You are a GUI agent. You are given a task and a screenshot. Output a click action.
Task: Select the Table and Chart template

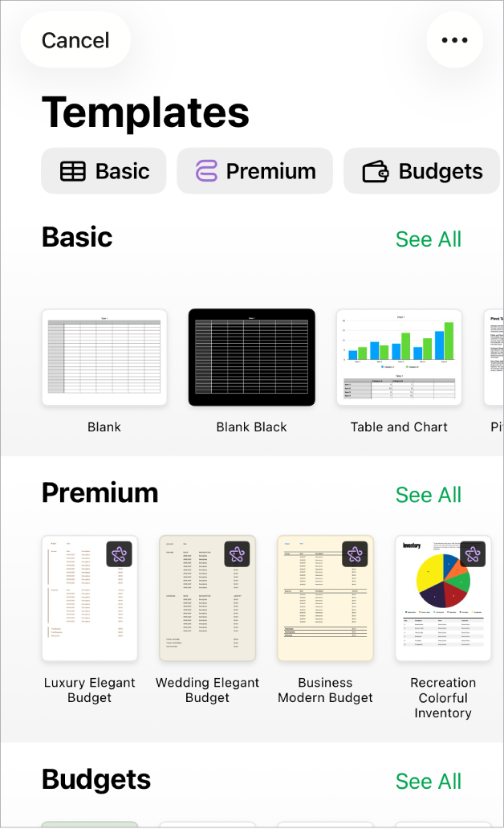(x=399, y=357)
